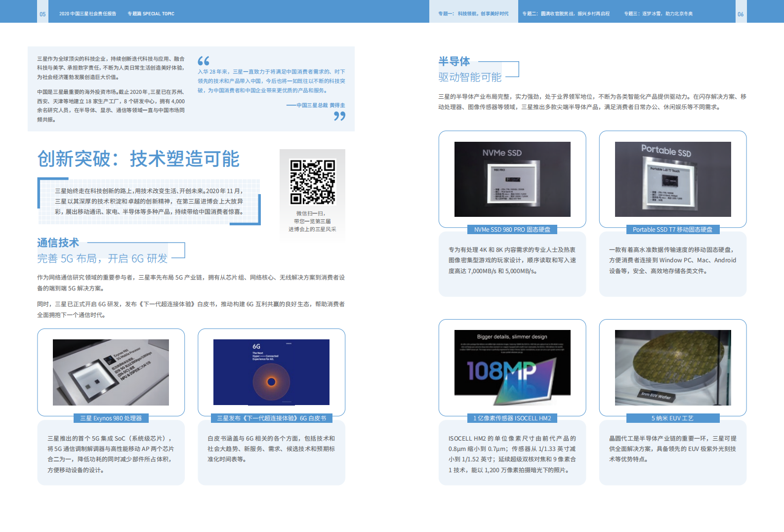This screenshot has height=532, width=784.
Task: Click the 通信技术 section heading
Action: point(58,243)
